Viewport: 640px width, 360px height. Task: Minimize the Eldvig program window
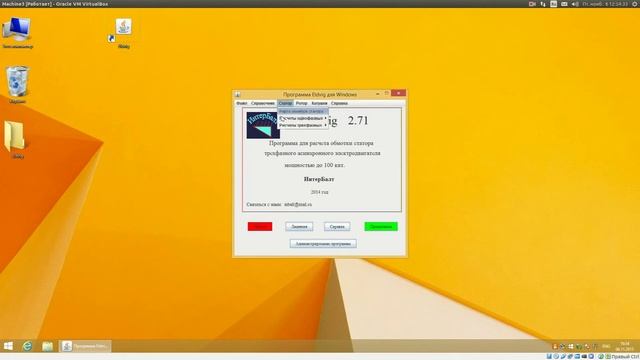pyautogui.click(x=378, y=93)
